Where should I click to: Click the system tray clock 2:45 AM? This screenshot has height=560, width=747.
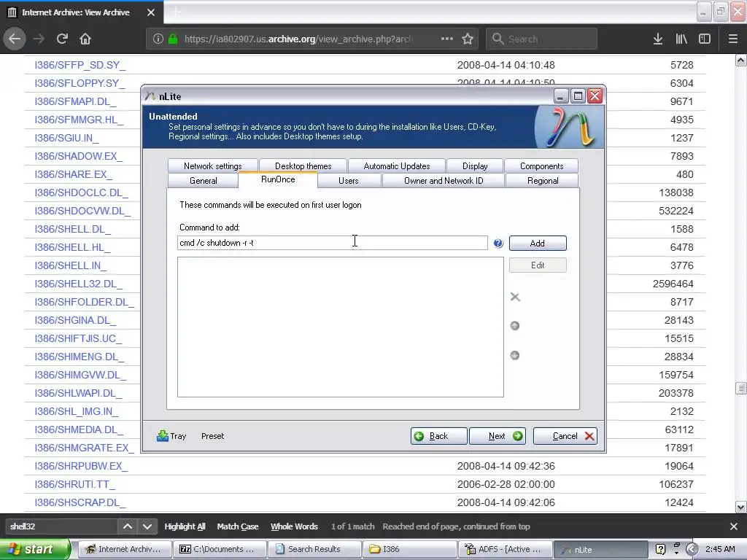click(720, 550)
